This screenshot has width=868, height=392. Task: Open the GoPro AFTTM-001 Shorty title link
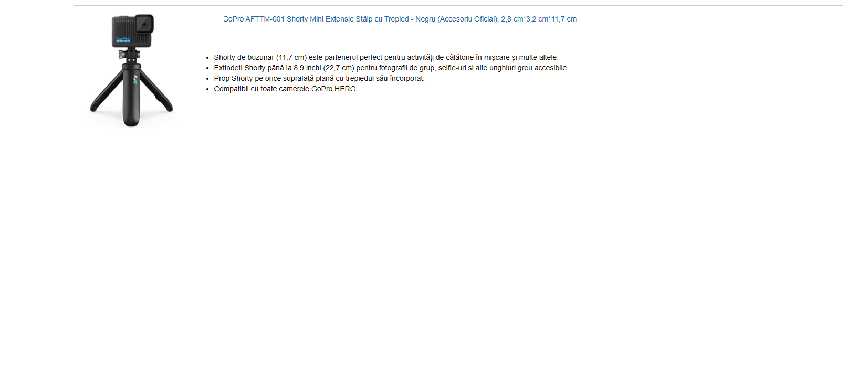[400, 19]
